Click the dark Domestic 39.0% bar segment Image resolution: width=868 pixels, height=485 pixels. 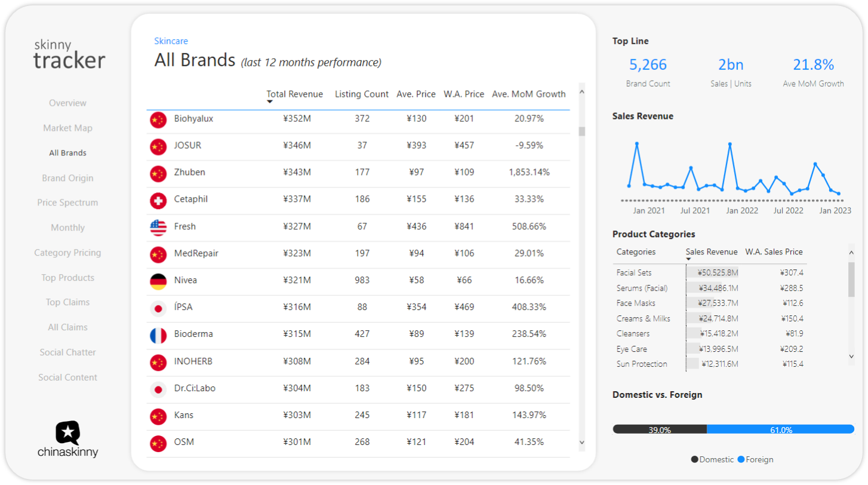pos(660,429)
